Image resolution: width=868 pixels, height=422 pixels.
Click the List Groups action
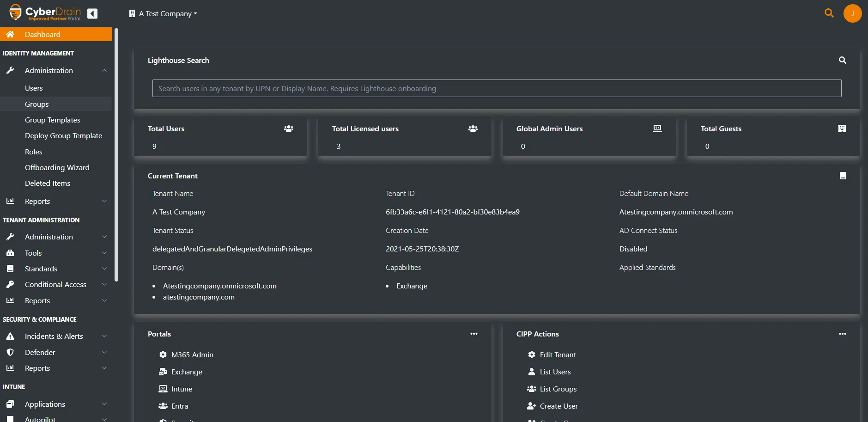coord(552,389)
